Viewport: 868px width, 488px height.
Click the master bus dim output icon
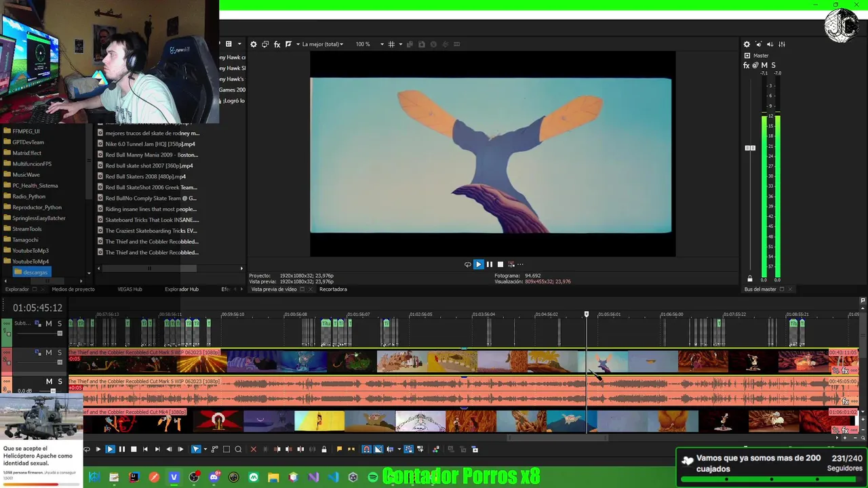[770, 44]
